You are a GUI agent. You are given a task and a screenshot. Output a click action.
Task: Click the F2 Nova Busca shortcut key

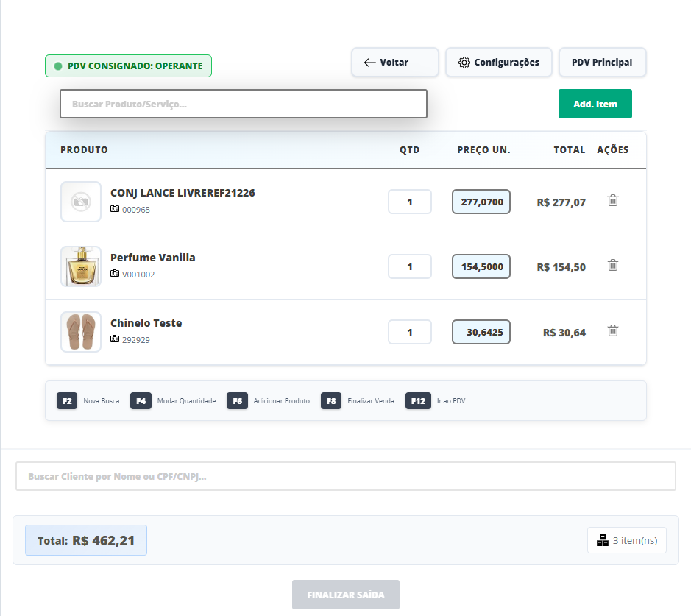67,401
